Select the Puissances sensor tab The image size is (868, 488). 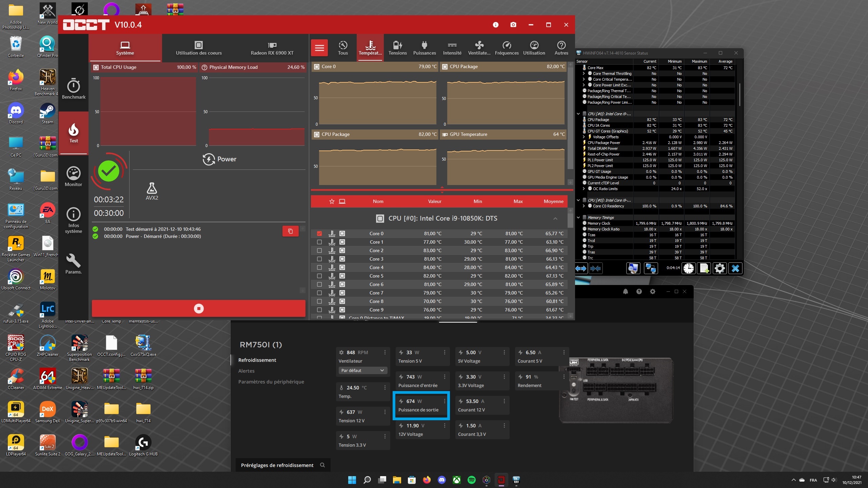tap(425, 48)
